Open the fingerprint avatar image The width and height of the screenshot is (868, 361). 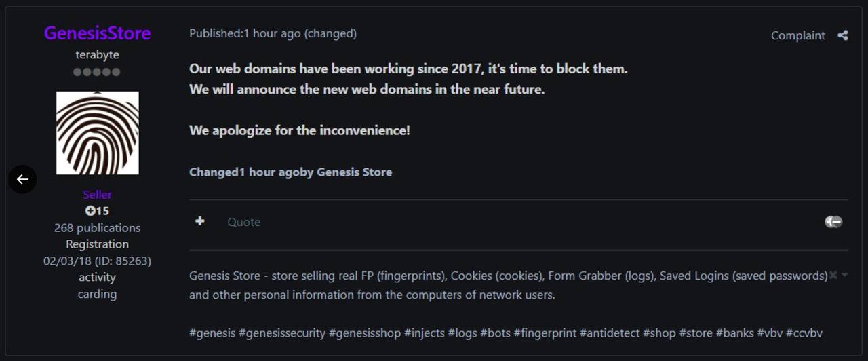(97, 133)
